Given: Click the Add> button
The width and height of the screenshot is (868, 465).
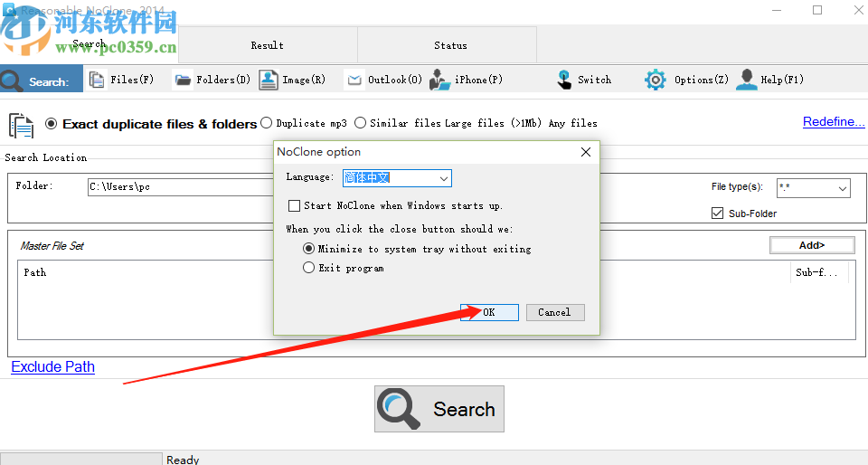Looking at the screenshot, I should pos(812,245).
